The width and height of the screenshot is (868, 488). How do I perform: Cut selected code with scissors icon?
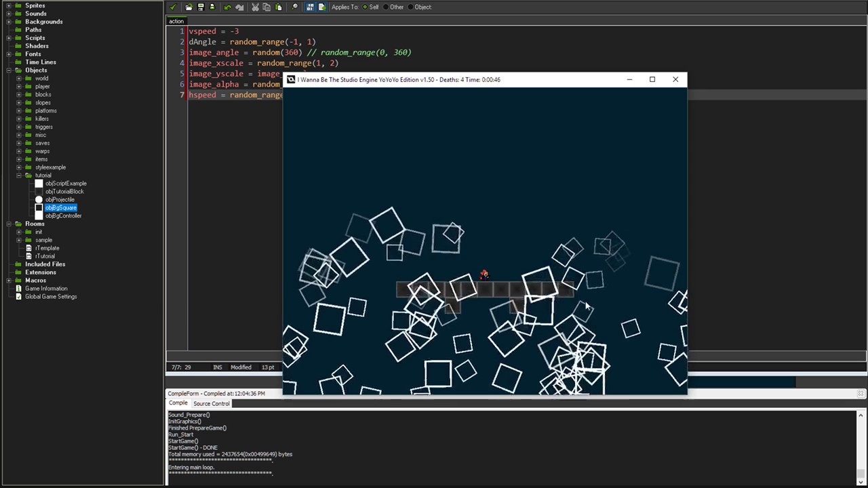coord(255,7)
